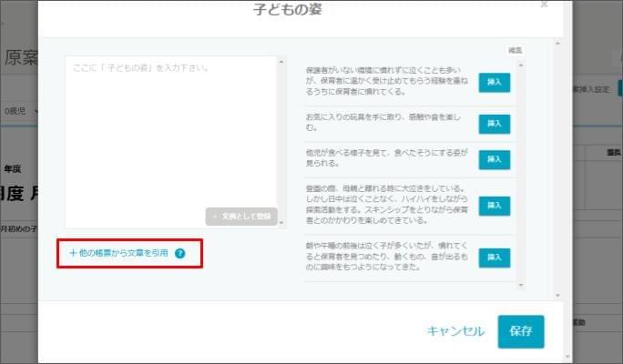
Task: Click the 保存 button
Action: pos(521,331)
